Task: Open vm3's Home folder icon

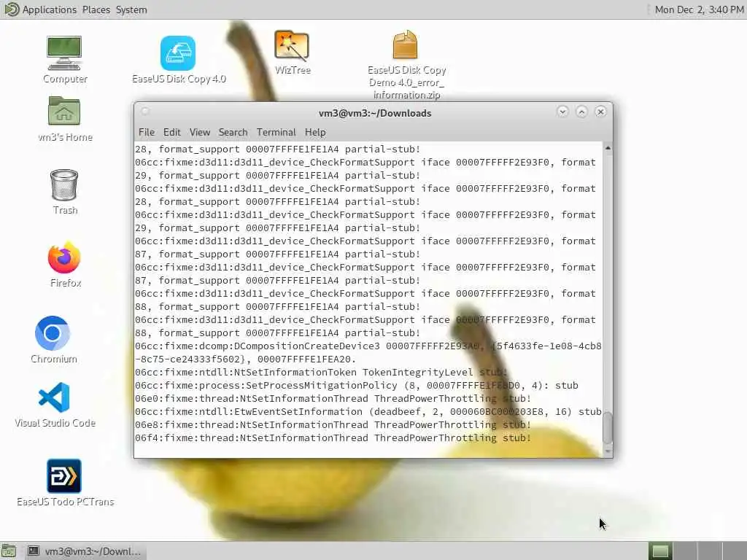Action: [x=64, y=119]
